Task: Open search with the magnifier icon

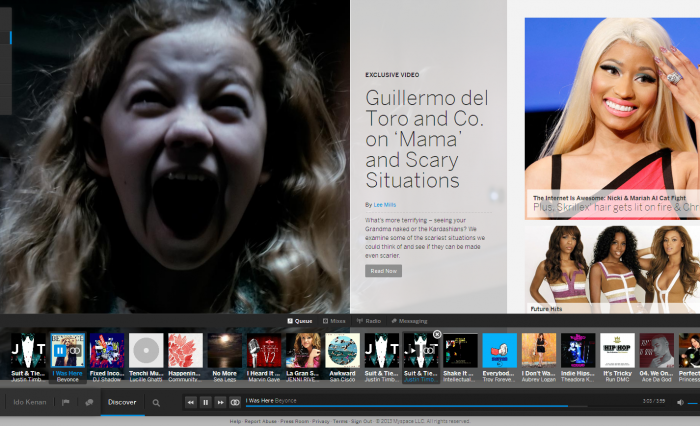Action: point(156,403)
